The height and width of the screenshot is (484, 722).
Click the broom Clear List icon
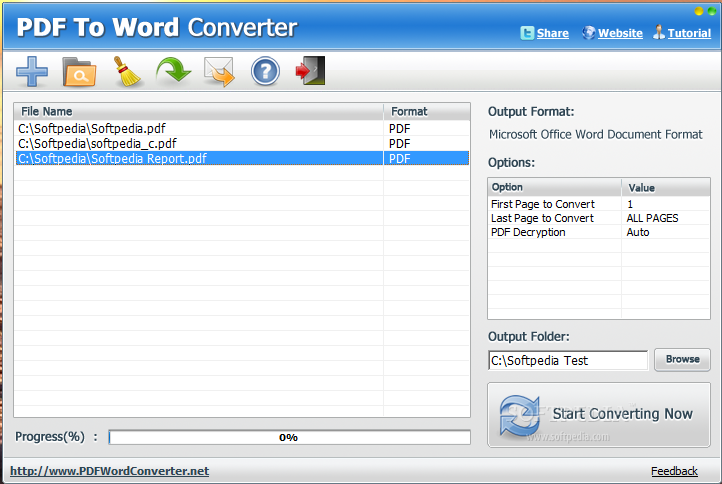pyautogui.click(x=127, y=71)
